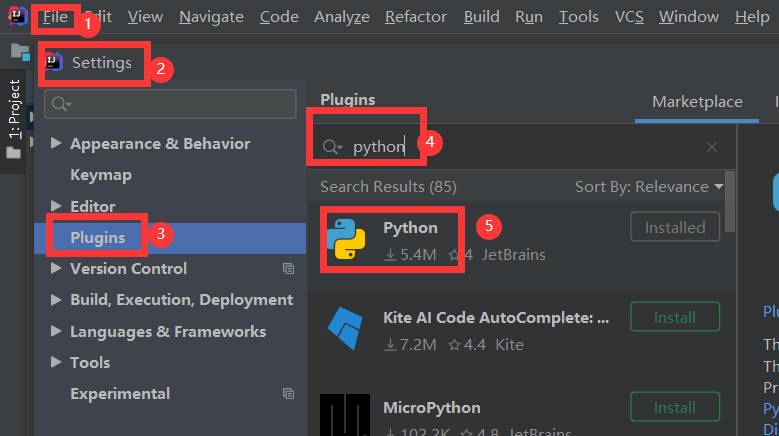Click the Plugins heading label
The image size is (779, 436).
click(x=348, y=100)
